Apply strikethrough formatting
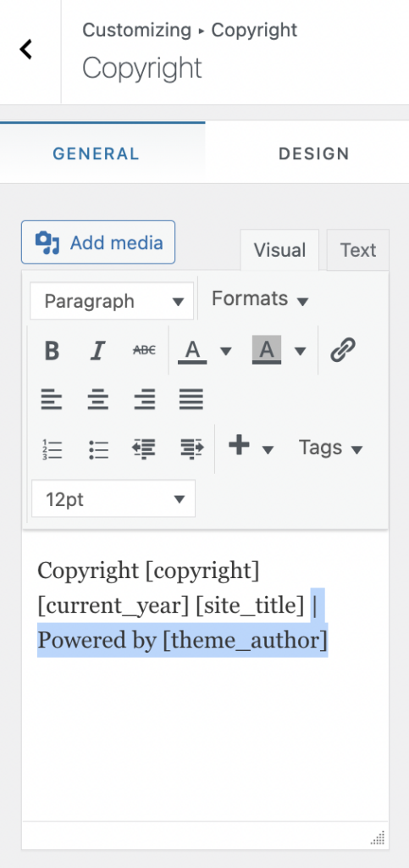 click(x=144, y=350)
